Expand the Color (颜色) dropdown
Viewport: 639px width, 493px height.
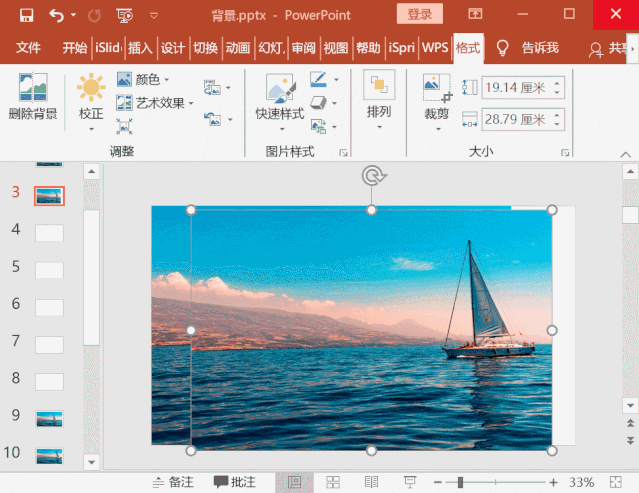click(x=145, y=79)
